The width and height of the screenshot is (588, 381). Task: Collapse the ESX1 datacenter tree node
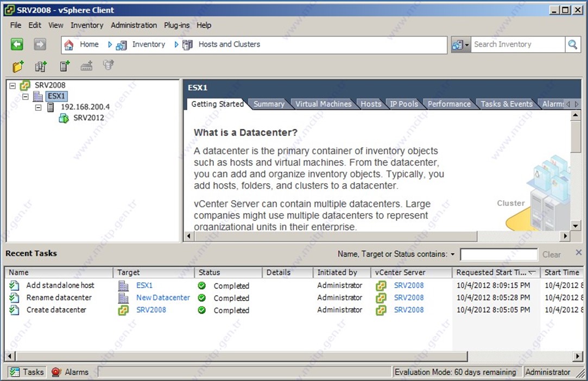[x=26, y=96]
